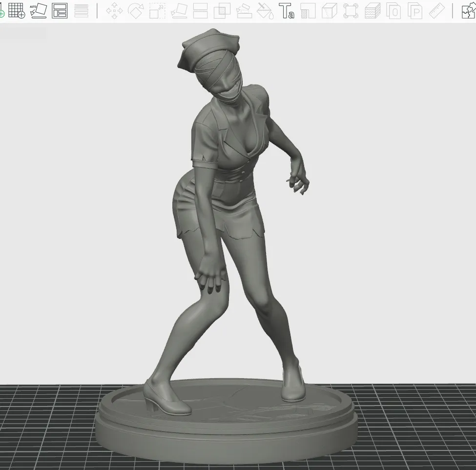Arrange all objects on the plate
This screenshot has height=470, width=476.
60,11
